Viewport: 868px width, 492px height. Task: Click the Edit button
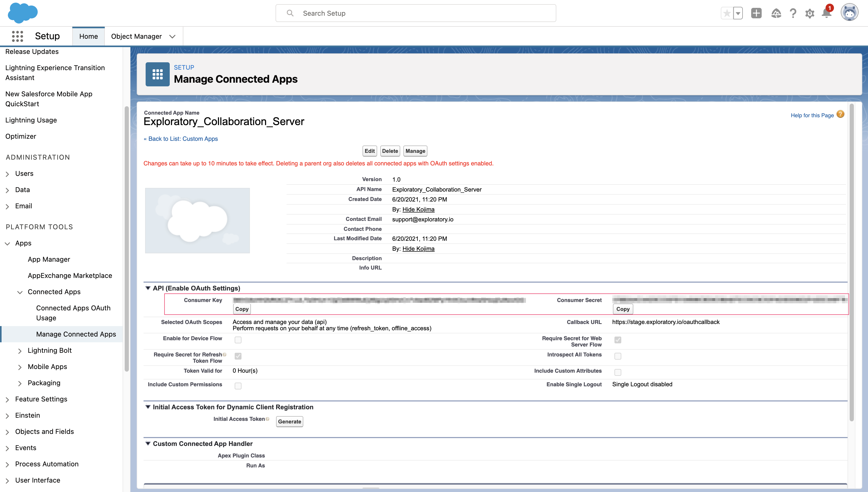point(370,151)
